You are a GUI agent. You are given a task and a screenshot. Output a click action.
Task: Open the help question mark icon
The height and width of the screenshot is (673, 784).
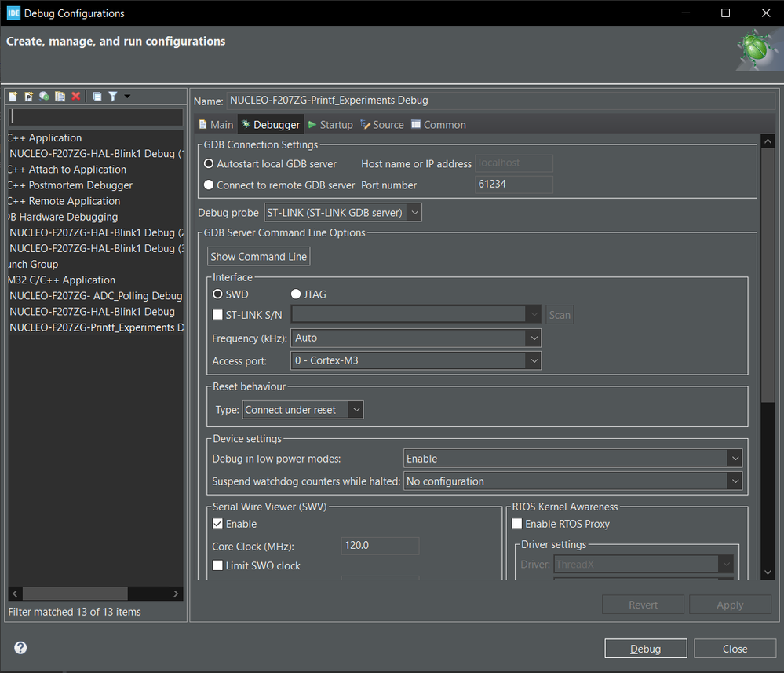pyautogui.click(x=21, y=648)
